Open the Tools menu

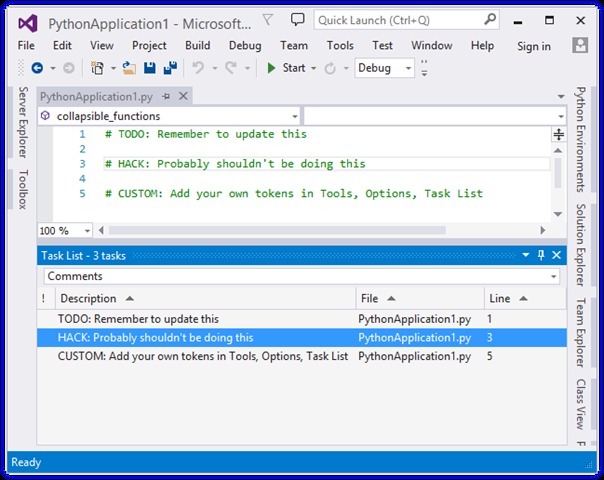click(x=340, y=45)
